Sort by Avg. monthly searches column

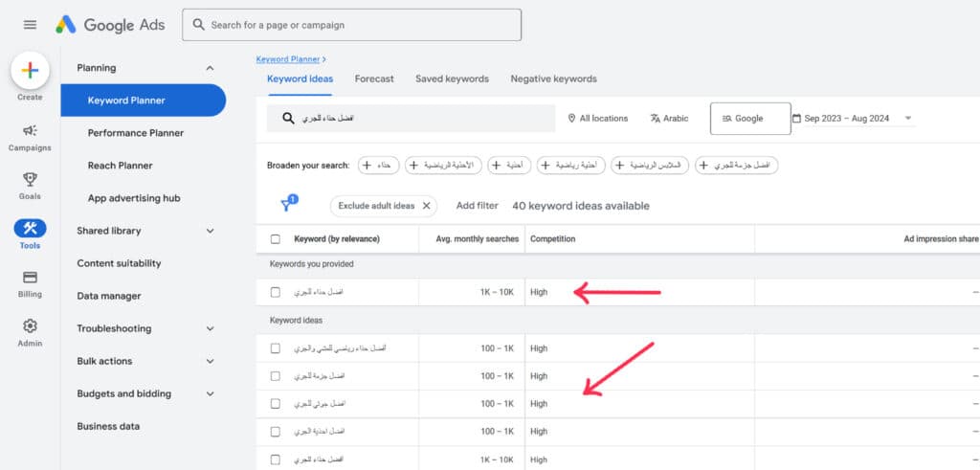(x=478, y=238)
